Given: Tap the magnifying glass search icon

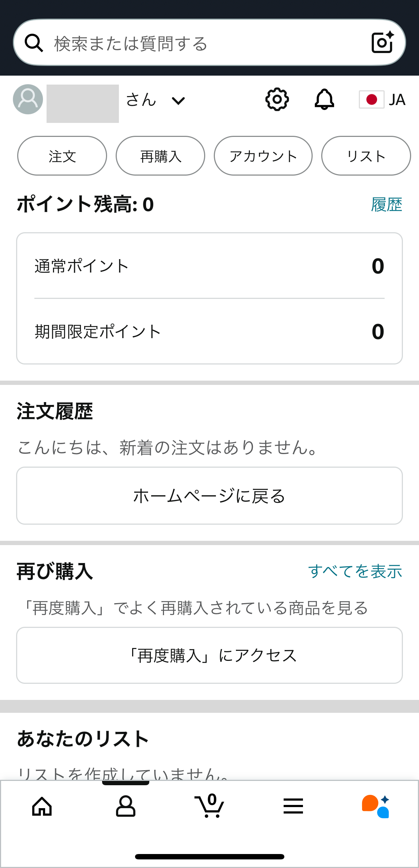Looking at the screenshot, I should [x=34, y=43].
